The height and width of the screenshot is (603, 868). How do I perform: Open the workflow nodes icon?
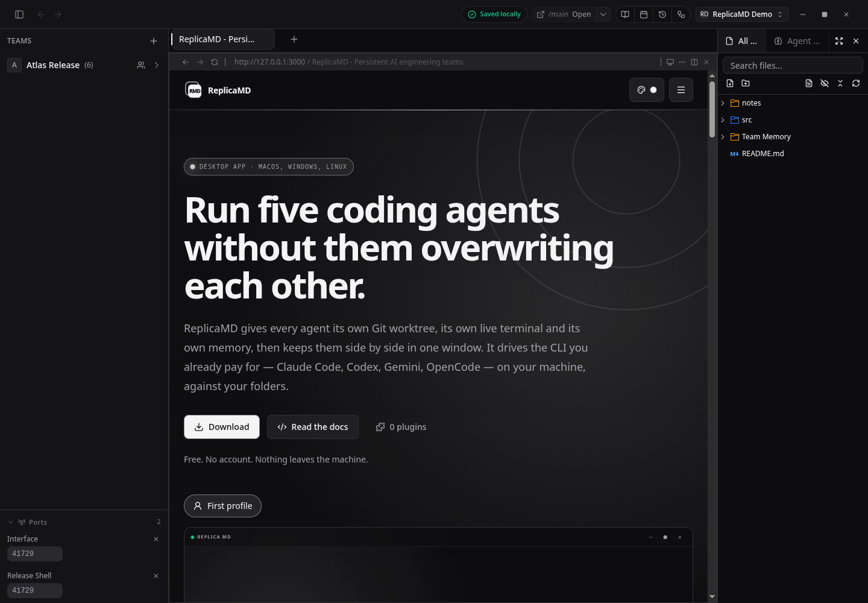click(x=681, y=14)
